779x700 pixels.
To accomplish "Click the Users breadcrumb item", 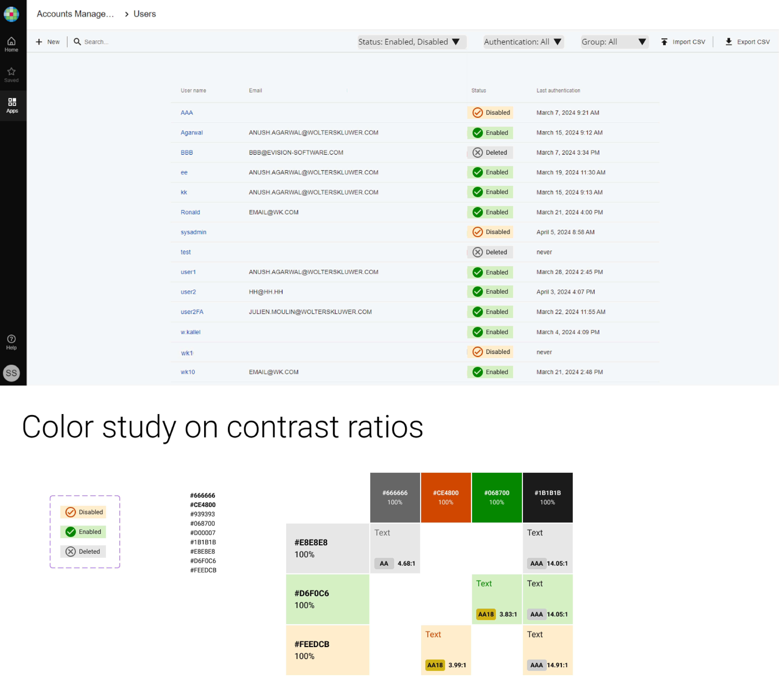I will pos(145,14).
